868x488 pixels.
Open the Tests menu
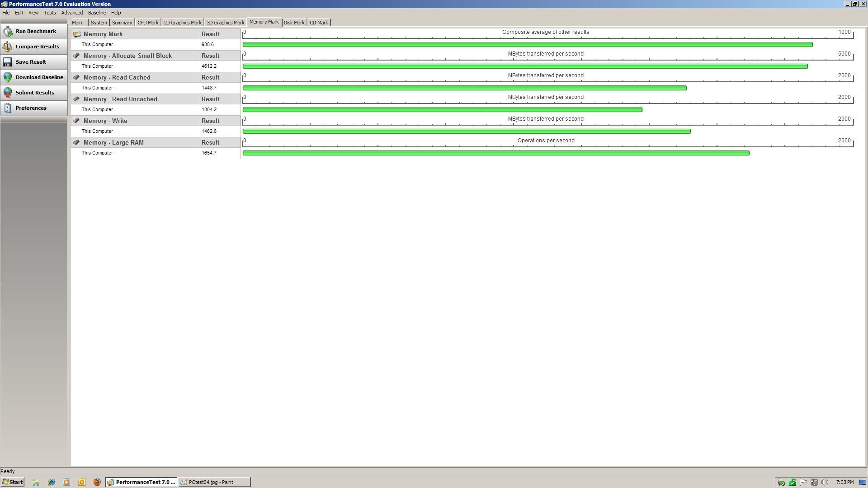[x=50, y=13]
